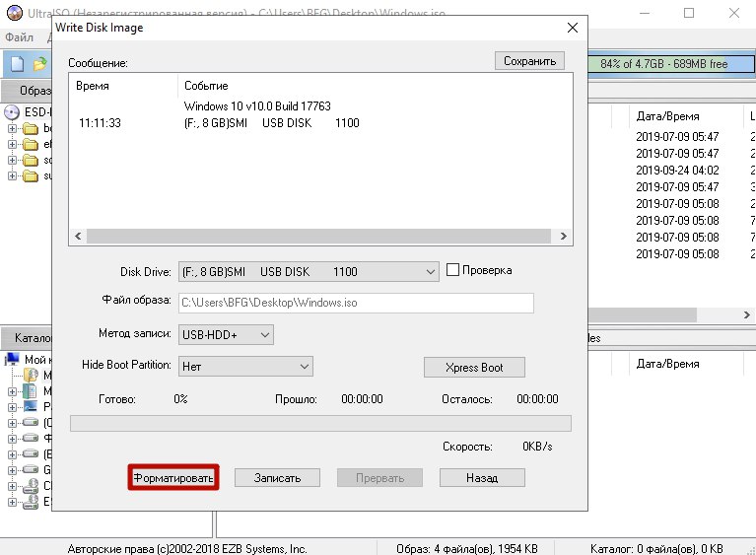Expand the 'ef' folder in image tree
This screenshot has width=756, height=555.
(x=12, y=144)
